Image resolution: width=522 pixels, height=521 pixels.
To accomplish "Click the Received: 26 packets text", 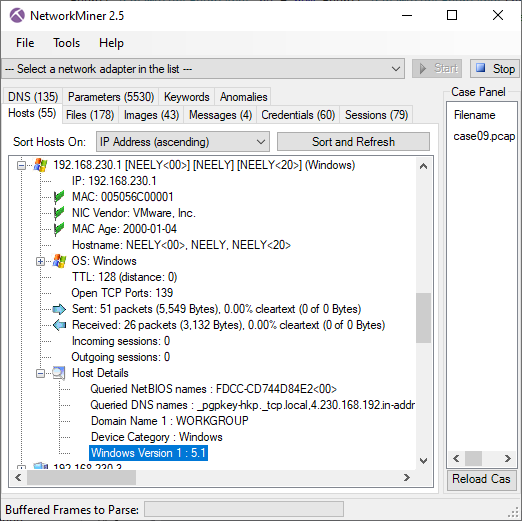I will [x=229, y=325].
